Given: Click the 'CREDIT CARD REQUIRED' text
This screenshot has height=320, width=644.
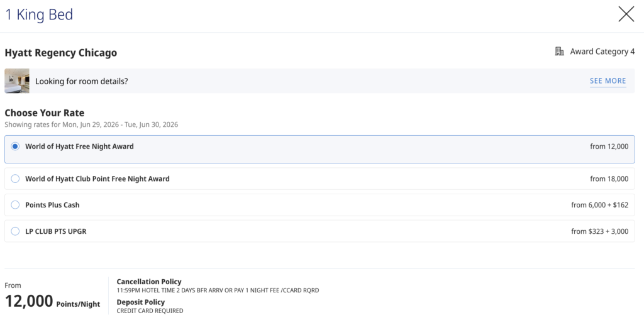Looking at the screenshot, I should pos(150,311).
